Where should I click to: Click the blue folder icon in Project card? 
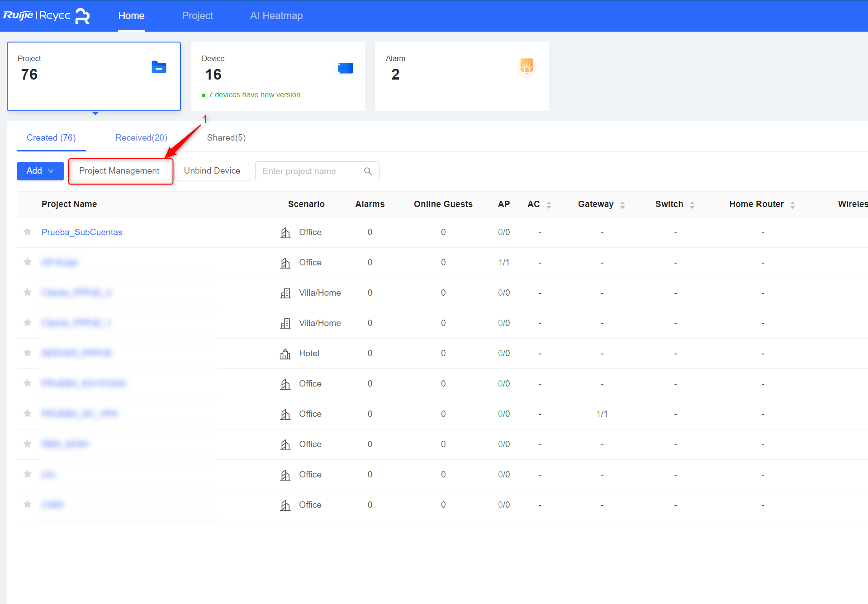[x=159, y=67]
